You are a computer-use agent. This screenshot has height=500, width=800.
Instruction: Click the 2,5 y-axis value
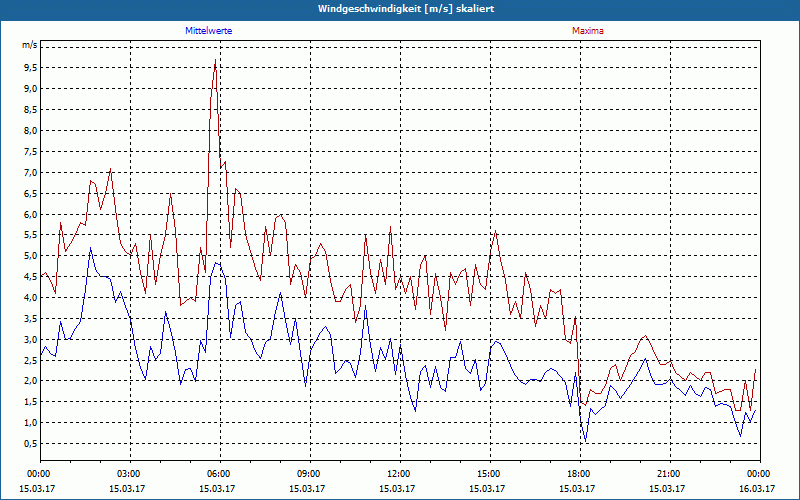[31, 361]
